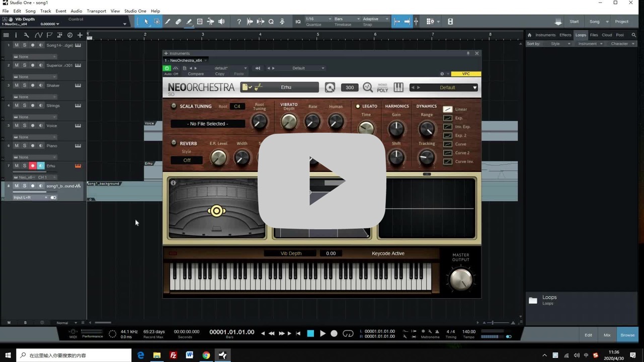Open the NeoOrchestra Default preset dropdown

tap(444, 87)
